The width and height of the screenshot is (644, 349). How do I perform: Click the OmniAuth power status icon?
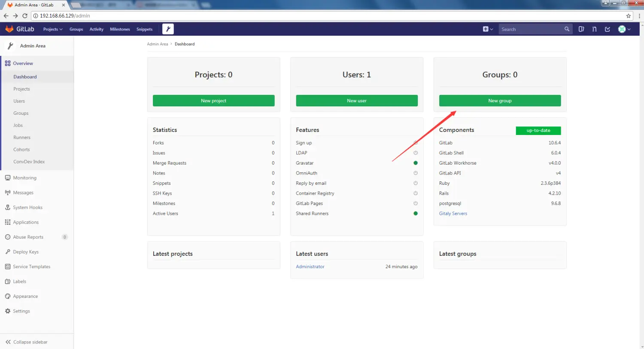click(x=416, y=173)
